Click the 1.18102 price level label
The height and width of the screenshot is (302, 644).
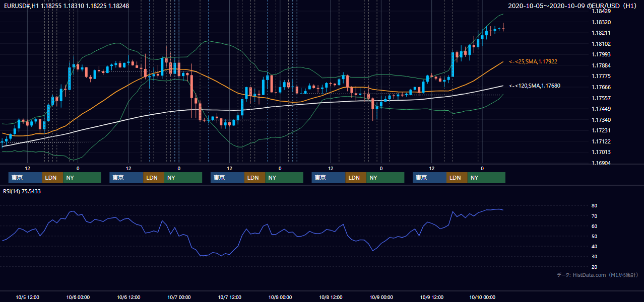(x=601, y=44)
